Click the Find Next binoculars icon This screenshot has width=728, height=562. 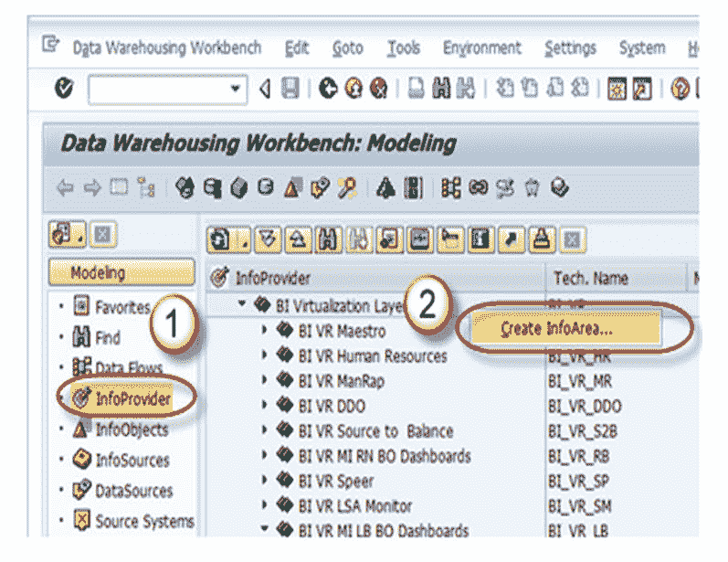click(x=466, y=88)
